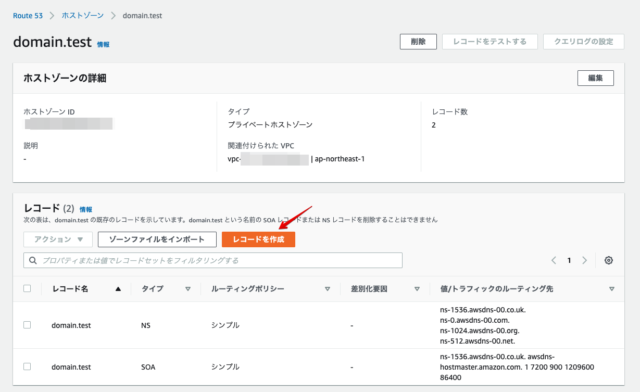Sort by レコード名 ascending arrow
The image size is (640, 392).
(118, 289)
